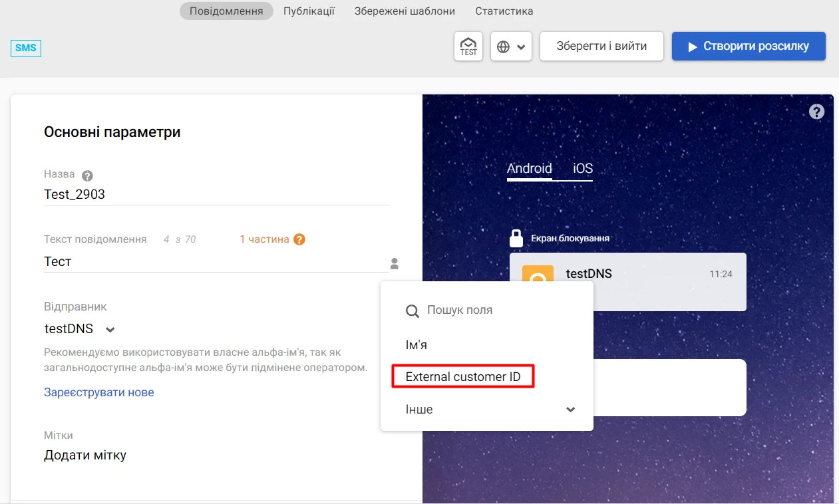Viewport: 839px width, 504px height.
Task: Go to the Статистика tab
Action: tap(504, 11)
